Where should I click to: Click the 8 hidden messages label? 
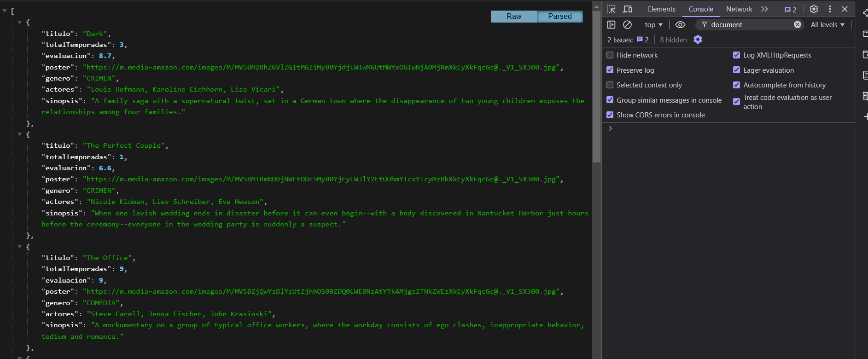point(673,40)
